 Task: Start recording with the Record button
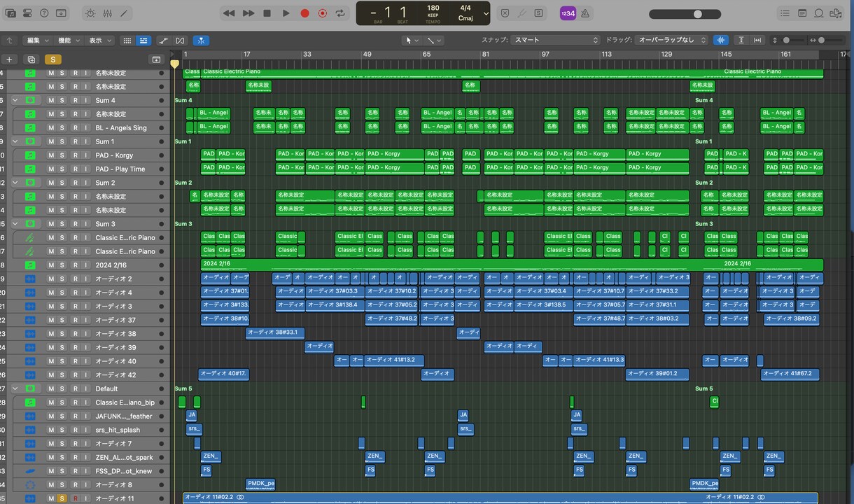pos(304,13)
